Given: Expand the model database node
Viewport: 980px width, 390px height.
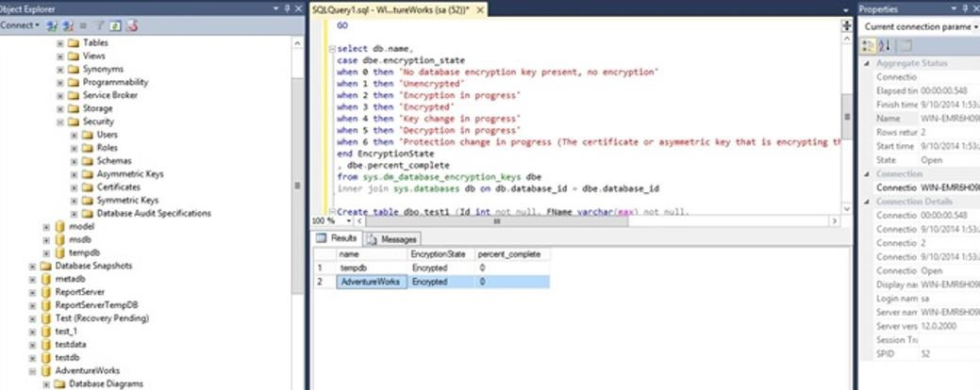Looking at the screenshot, I should pyautogui.click(x=46, y=226).
